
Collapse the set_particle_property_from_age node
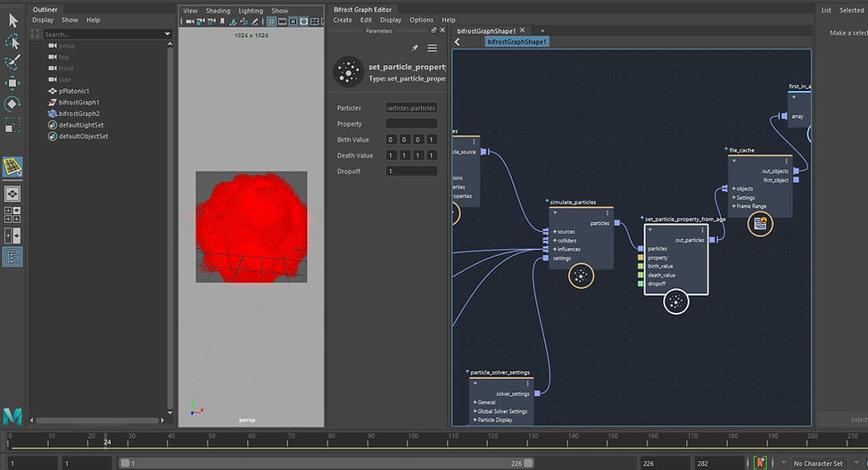pyautogui.click(x=650, y=230)
